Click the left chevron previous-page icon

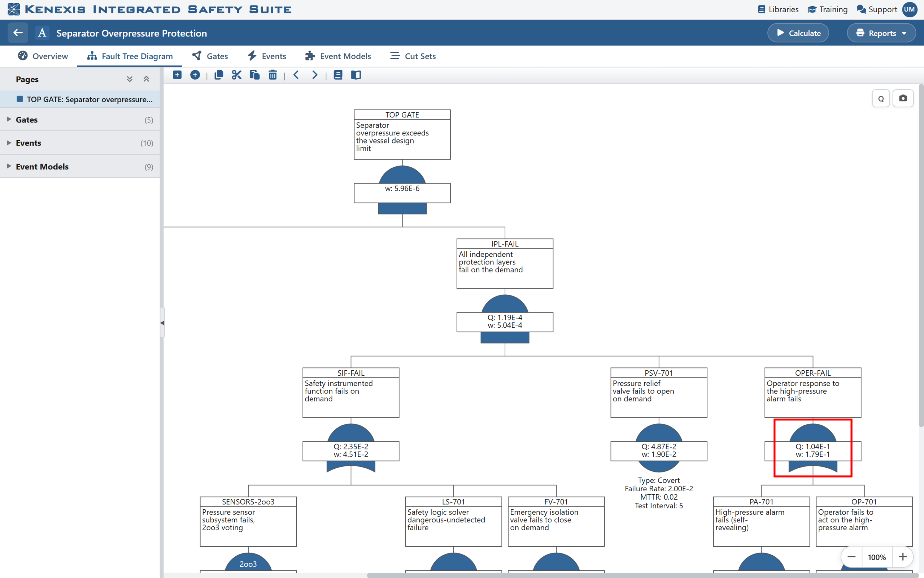(296, 75)
